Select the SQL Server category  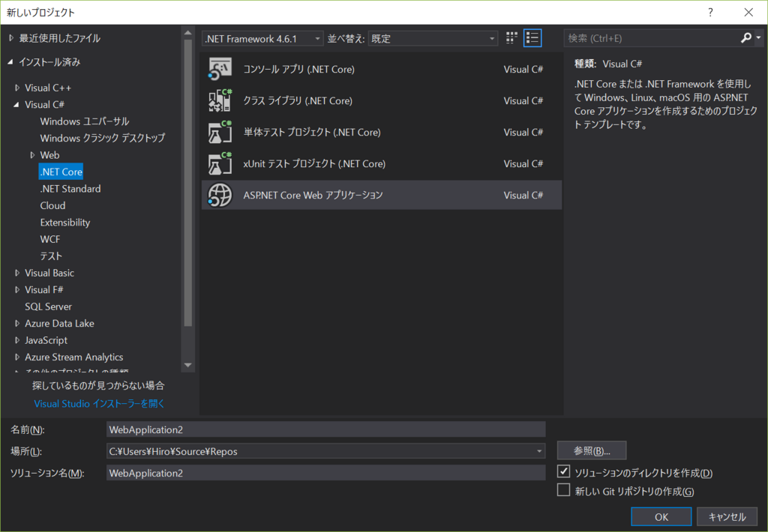coord(48,307)
